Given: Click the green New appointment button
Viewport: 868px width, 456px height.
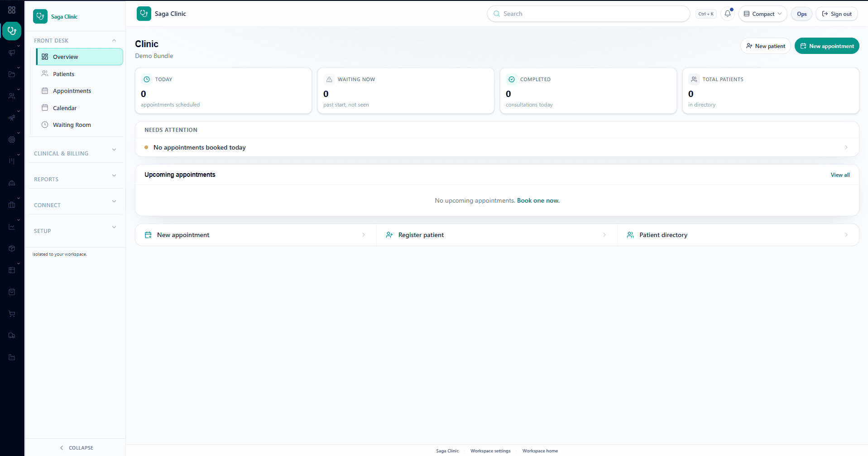Looking at the screenshot, I should click(827, 46).
